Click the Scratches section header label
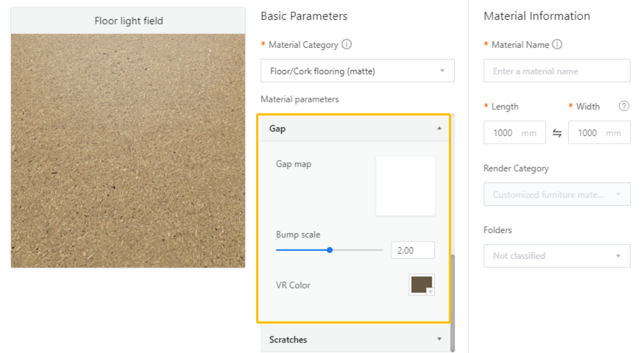 tap(288, 340)
